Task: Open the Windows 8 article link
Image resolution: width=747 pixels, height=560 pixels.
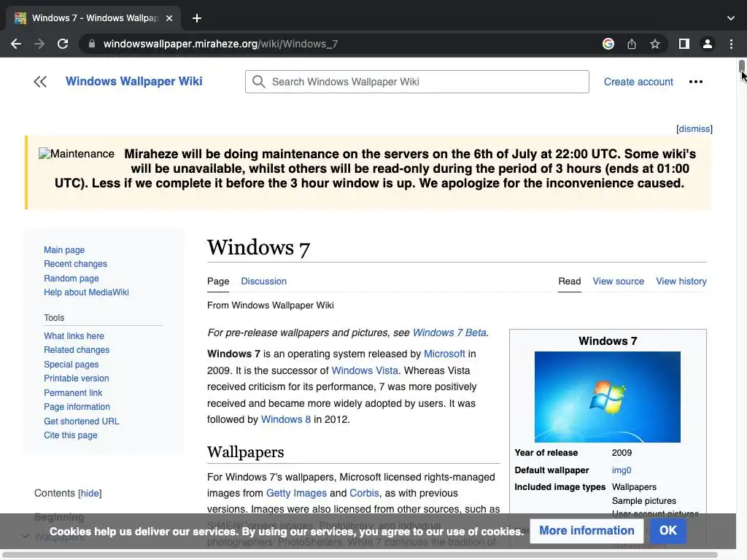Action: (286, 419)
